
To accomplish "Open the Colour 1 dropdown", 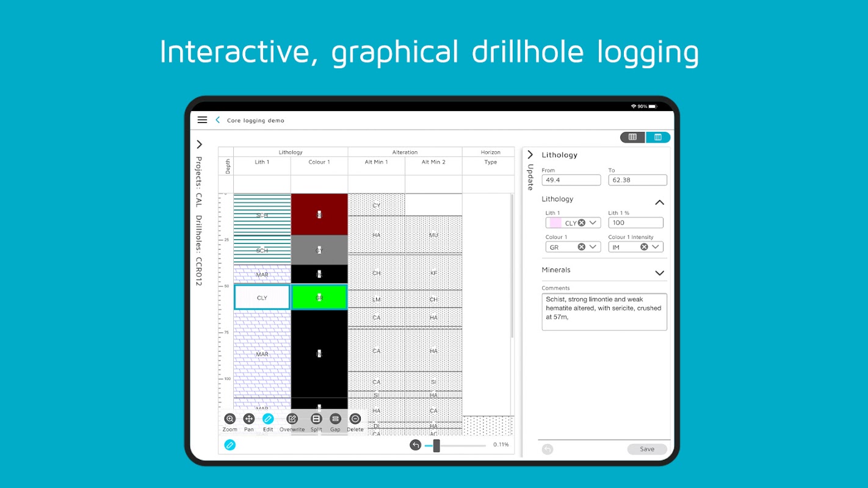I will 593,247.
